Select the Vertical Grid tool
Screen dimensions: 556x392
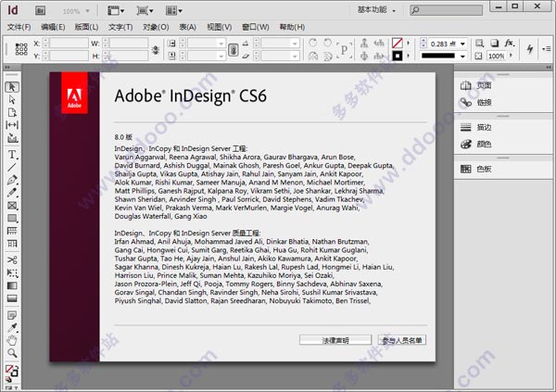coord(12,244)
